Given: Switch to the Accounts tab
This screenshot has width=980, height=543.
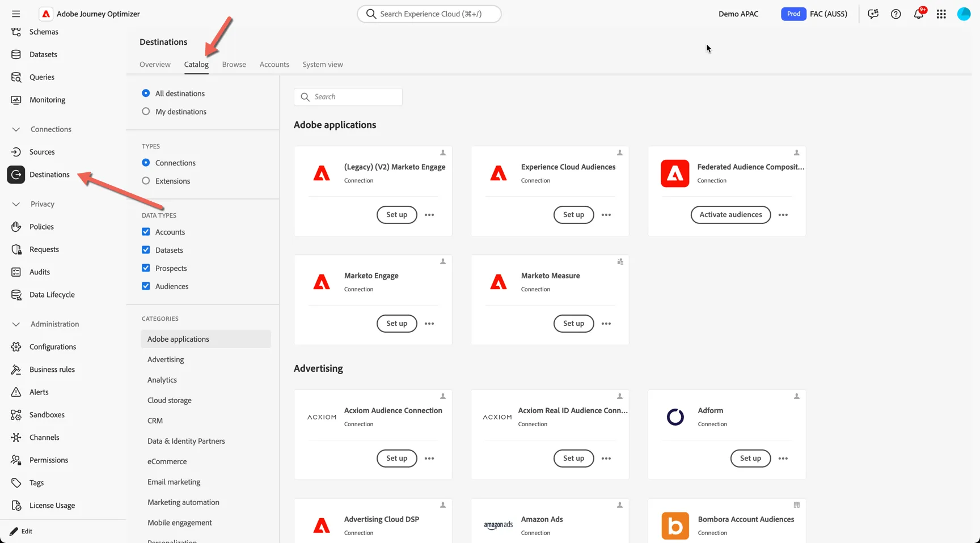Looking at the screenshot, I should click(x=274, y=65).
